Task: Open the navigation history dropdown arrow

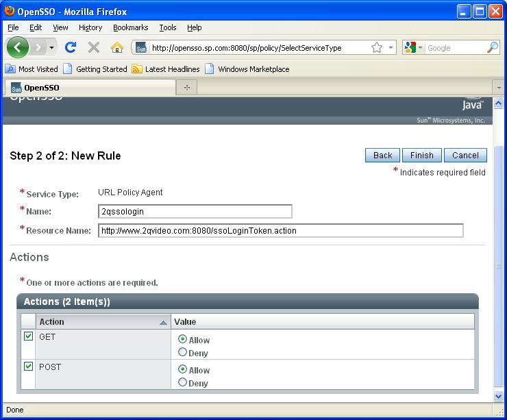Action: click(51, 47)
